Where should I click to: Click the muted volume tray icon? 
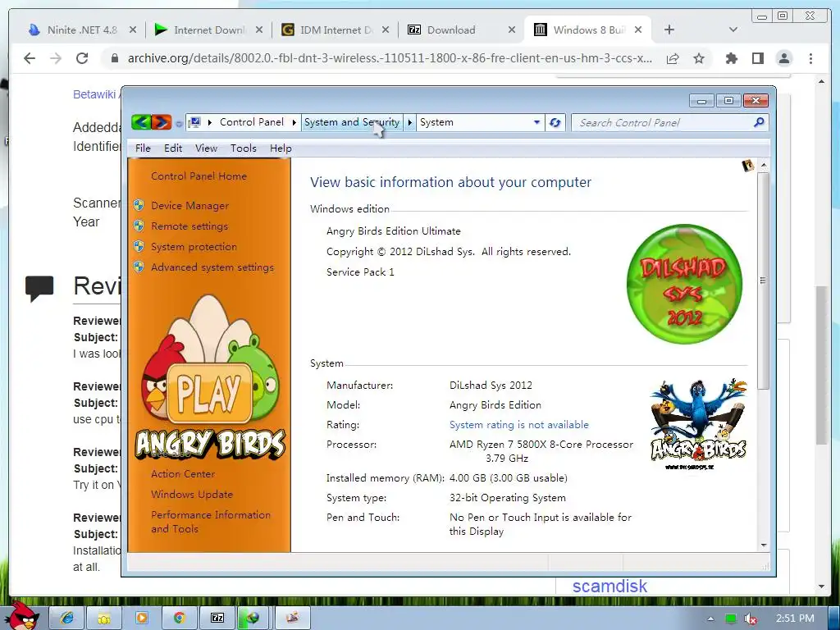(x=751, y=619)
